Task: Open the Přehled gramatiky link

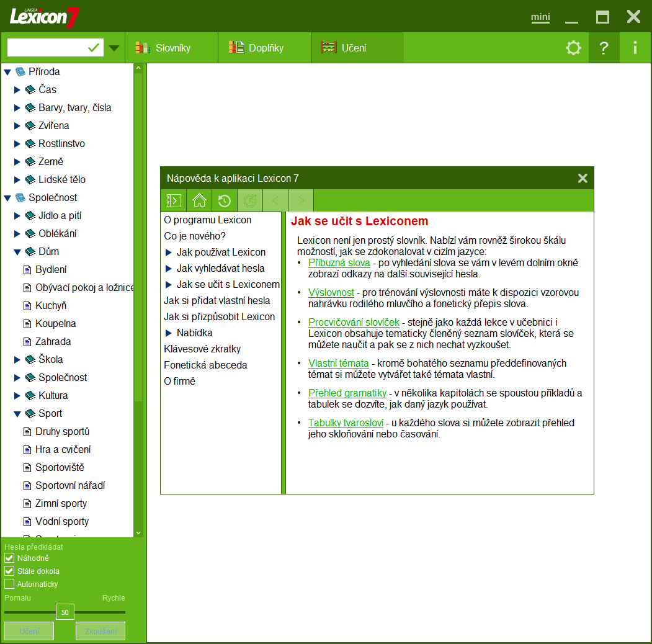Action: (347, 393)
